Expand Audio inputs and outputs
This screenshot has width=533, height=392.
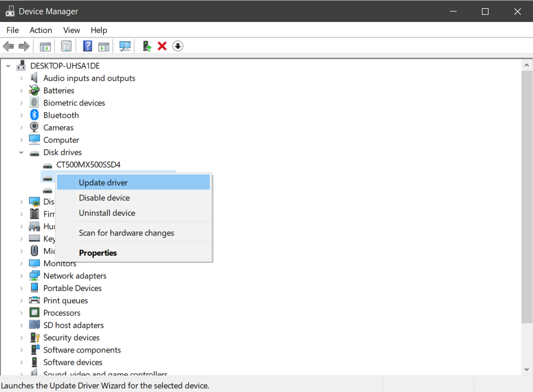(x=21, y=78)
